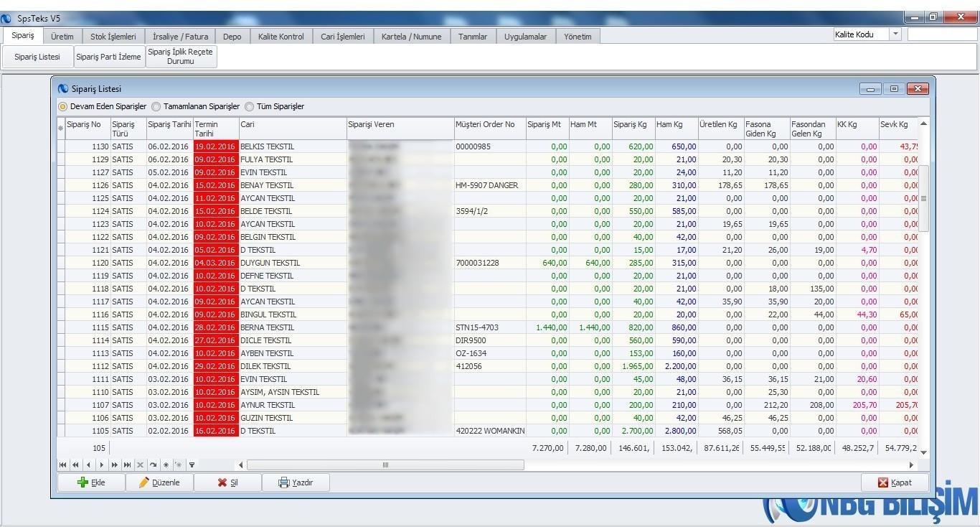Click the DUYGUN TEKSTIL cell

tap(292, 263)
